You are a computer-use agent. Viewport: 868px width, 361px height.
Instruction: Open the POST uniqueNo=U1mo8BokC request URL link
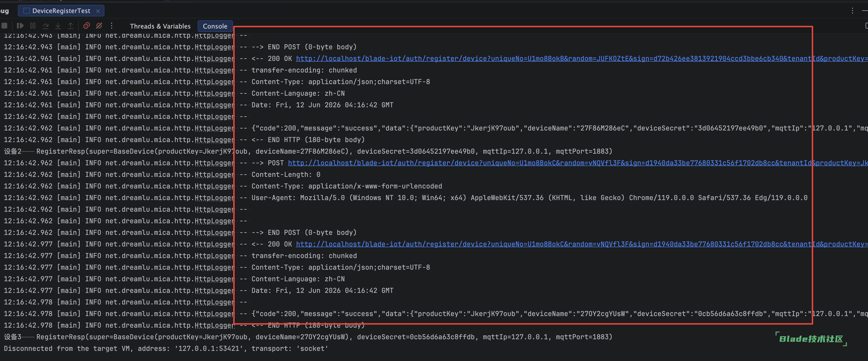click(578, 163)
